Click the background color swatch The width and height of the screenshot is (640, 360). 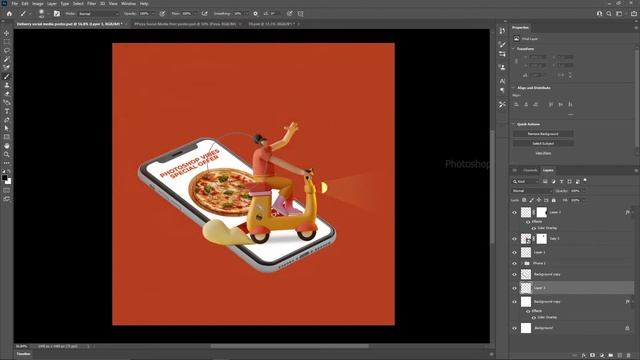tap(9, 181)
